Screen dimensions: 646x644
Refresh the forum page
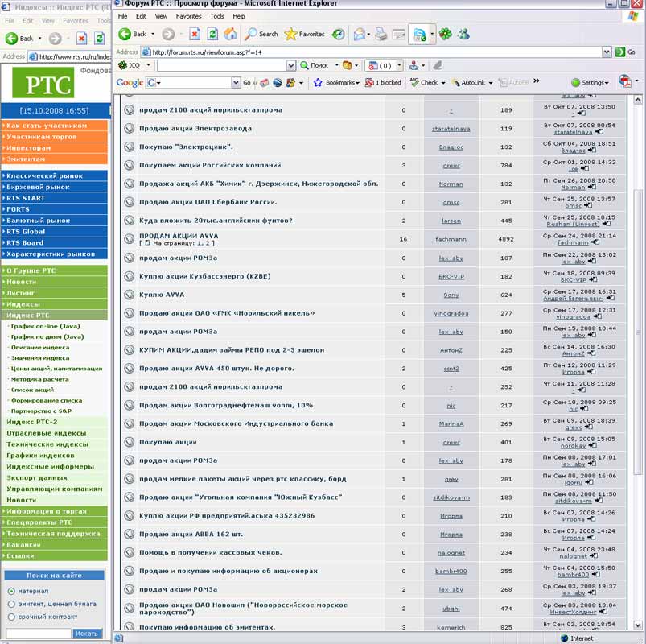[x=212, y=35]
